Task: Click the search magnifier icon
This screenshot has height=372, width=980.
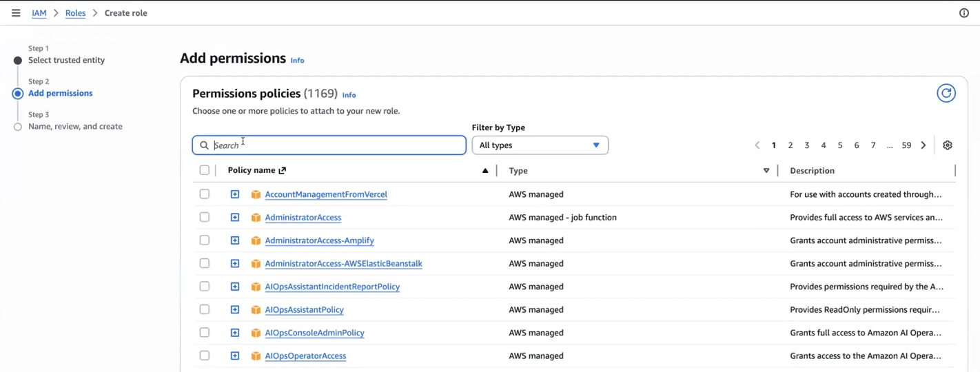Action: (204, 145)
